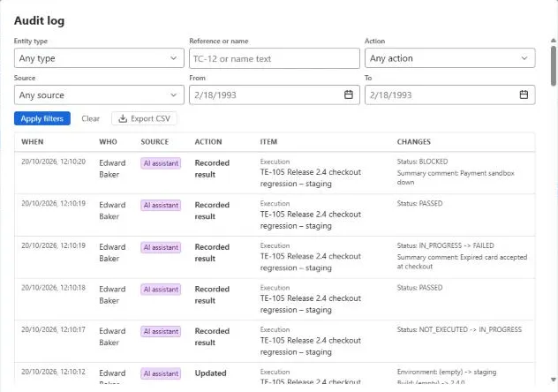
Task: Click the scrollbar up arrow
Action: (554, 41)
